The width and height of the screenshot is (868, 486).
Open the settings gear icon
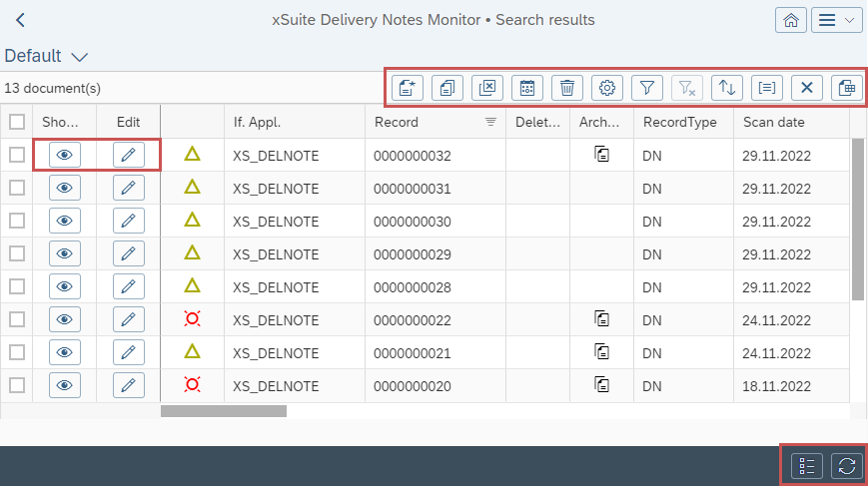606,88
